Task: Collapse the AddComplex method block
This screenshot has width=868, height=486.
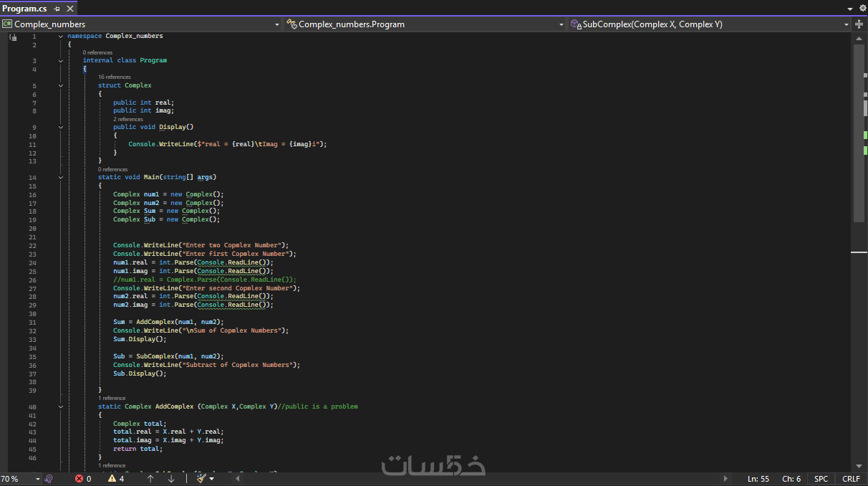Action: click(61, 407)
